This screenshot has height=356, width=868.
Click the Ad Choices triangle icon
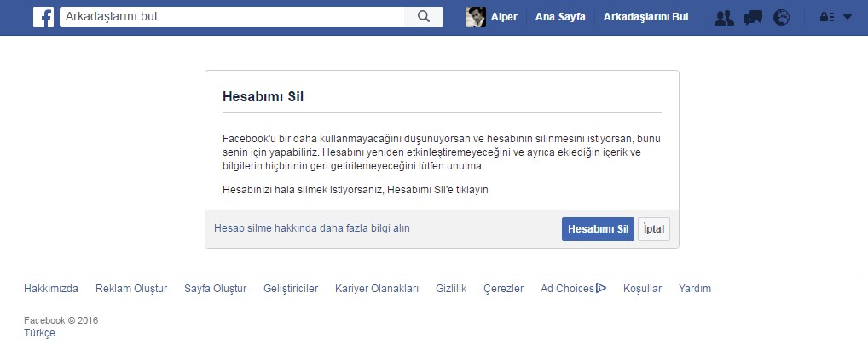click(x=601, y=288)
